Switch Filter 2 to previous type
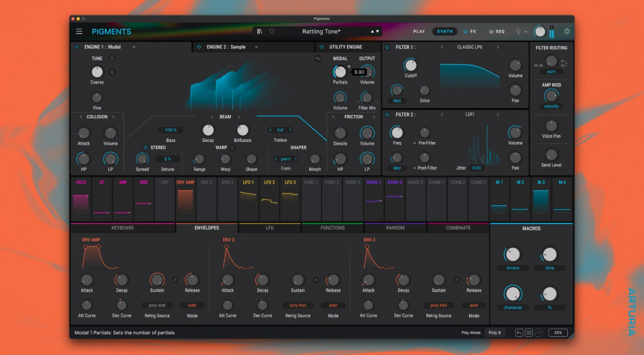Image resolution: width=644 pixels, height=355 pixels. [442, 114]
